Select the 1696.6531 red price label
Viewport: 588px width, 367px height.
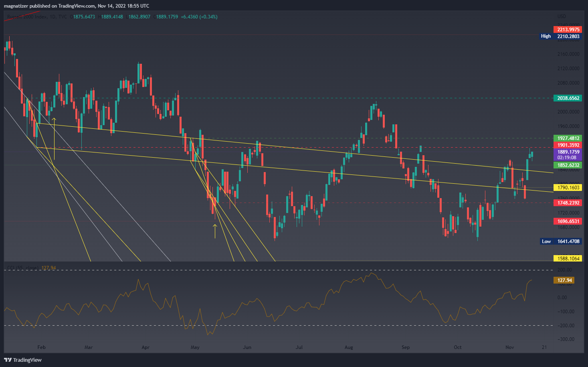568,221
